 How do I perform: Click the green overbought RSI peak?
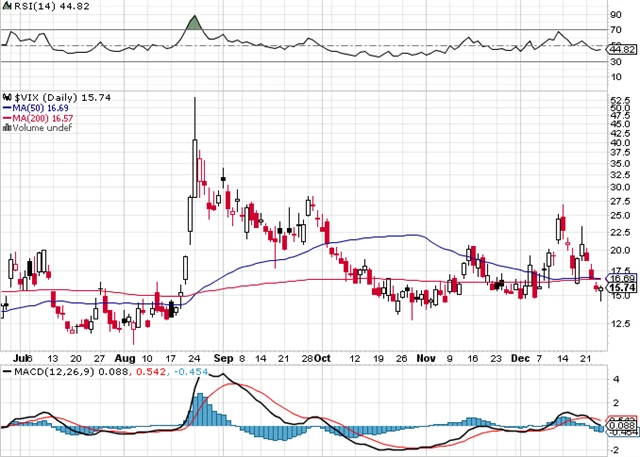pyautogui.click(x=194, y=24)
